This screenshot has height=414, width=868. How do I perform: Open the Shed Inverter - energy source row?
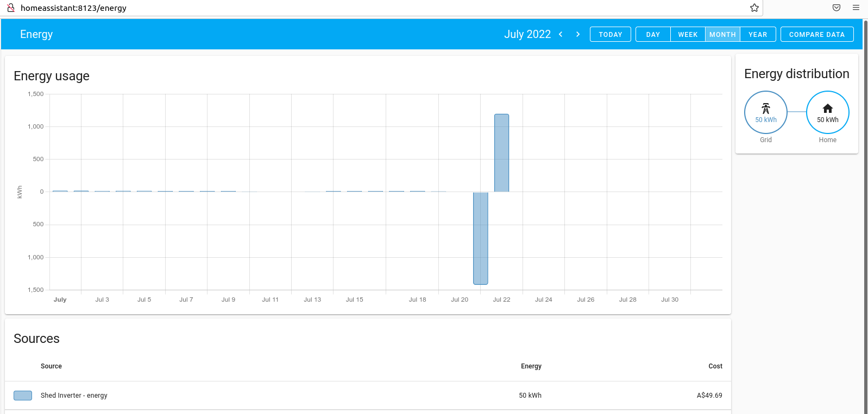click(x=368, y=396)
